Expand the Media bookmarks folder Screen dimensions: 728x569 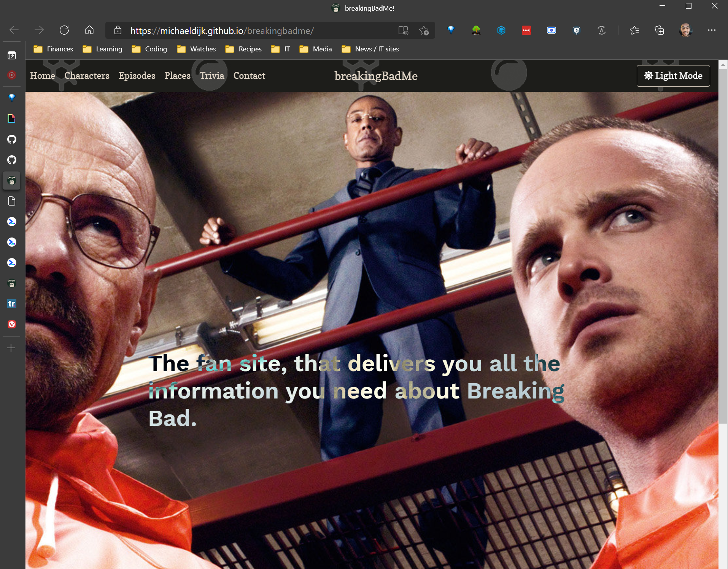point(316,49)
